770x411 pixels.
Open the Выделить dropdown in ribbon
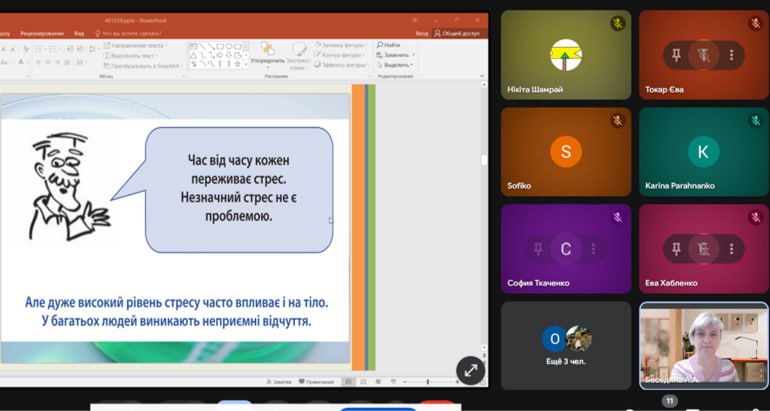tap(397, 65)
